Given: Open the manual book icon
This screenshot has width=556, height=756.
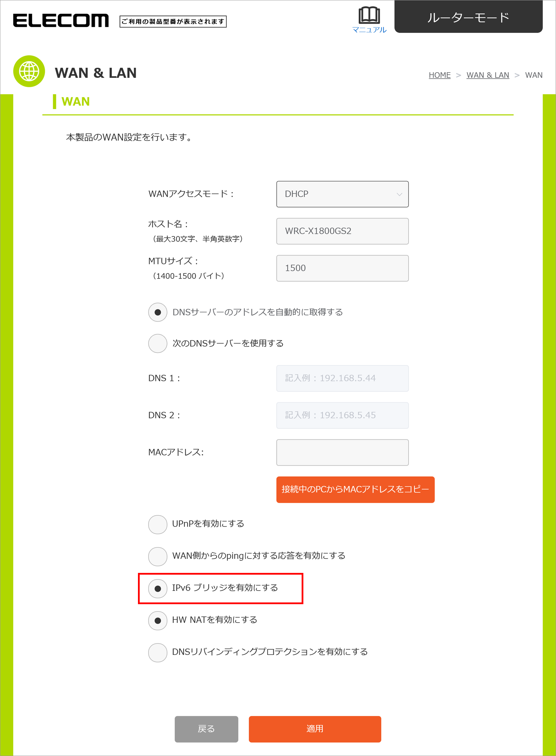Looking at the screenshot, I should point(369,16).
